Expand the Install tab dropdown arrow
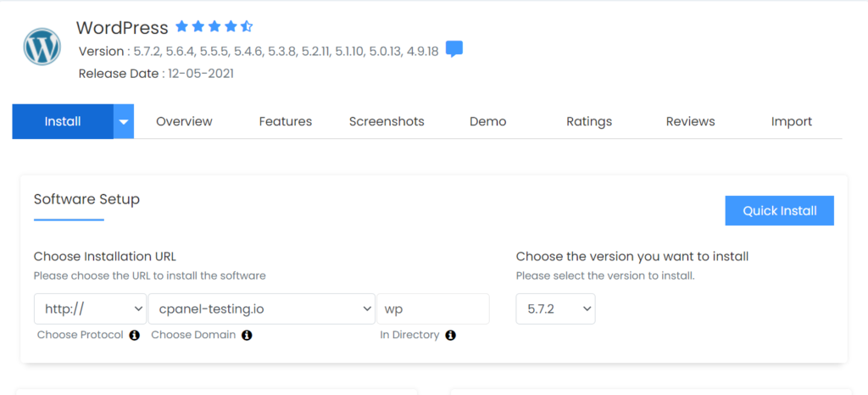 pos(124,121)
